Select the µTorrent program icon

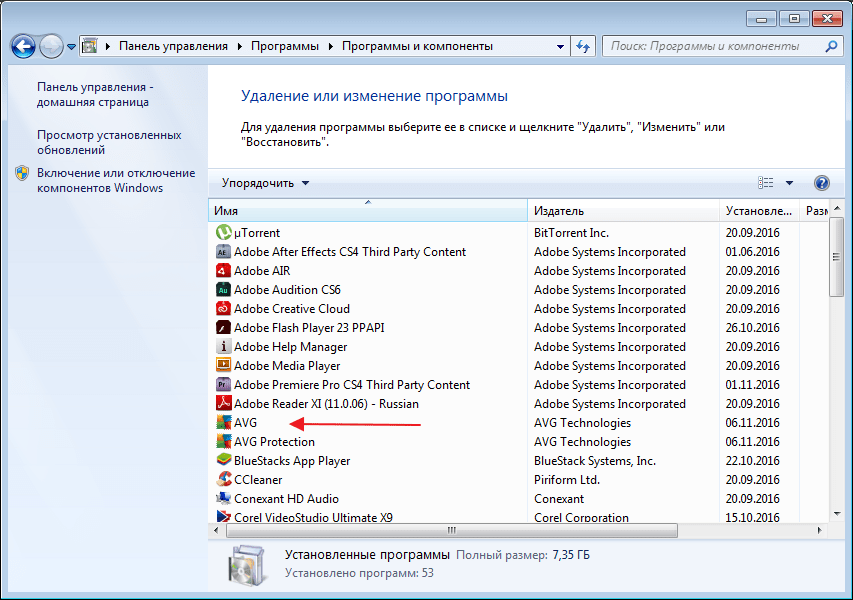224,232
